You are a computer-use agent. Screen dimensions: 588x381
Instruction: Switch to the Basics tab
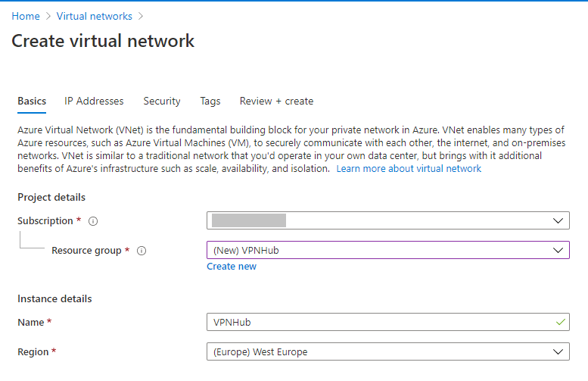(32, 101)
